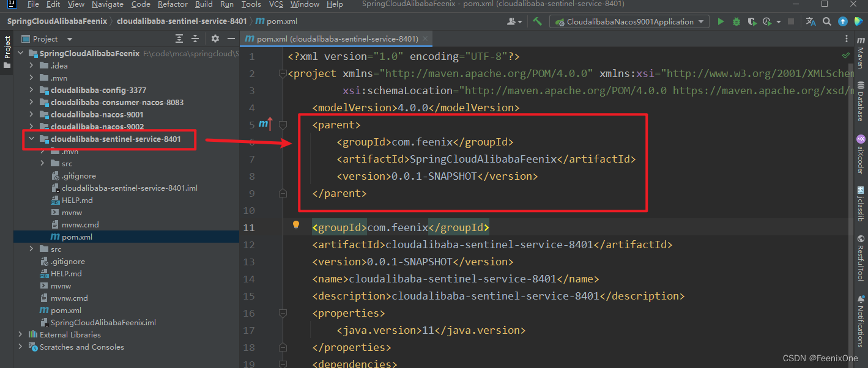
Task: Click the green Run application button
Action: point(721,21)
